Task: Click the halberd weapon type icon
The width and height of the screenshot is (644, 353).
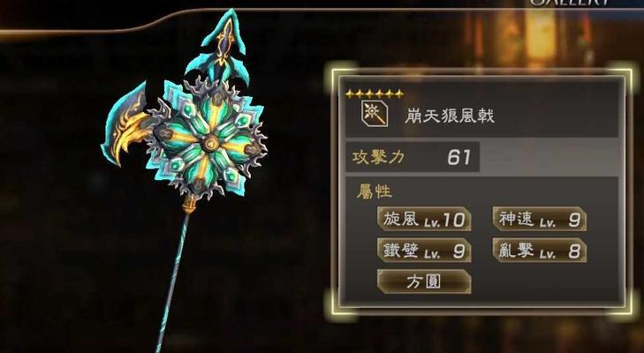Action: click(375, 114)
